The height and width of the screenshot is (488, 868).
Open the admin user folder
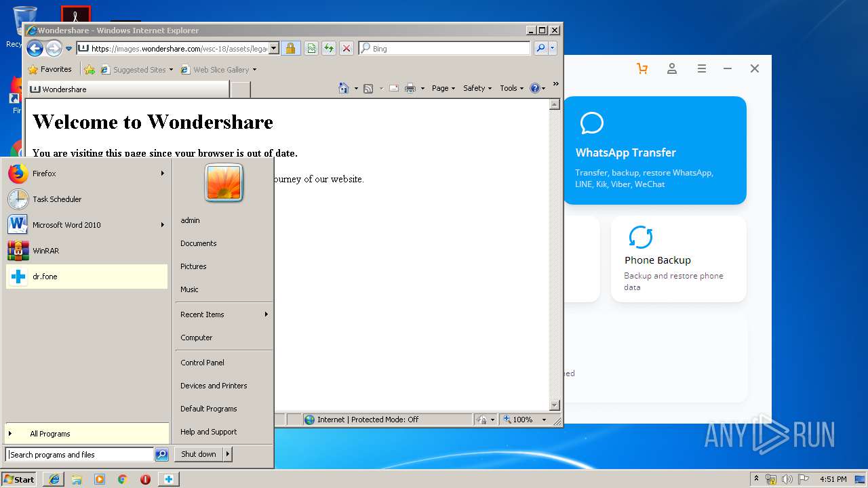(190, 220)
